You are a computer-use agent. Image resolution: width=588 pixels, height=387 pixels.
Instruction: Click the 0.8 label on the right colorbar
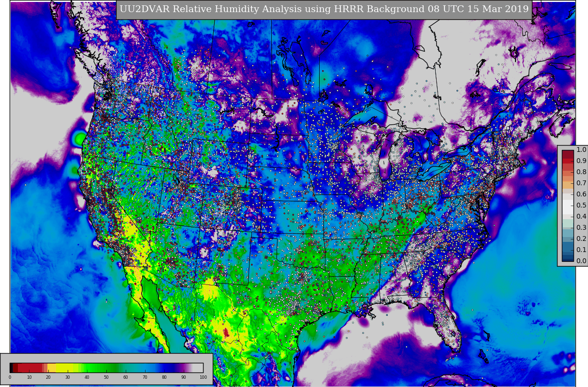[581, 172]
